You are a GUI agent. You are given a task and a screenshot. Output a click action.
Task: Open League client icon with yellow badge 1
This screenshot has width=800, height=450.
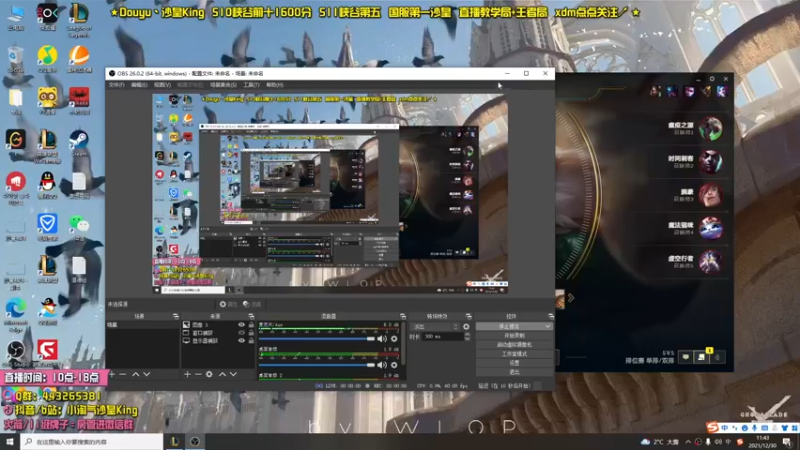(702, 357)
